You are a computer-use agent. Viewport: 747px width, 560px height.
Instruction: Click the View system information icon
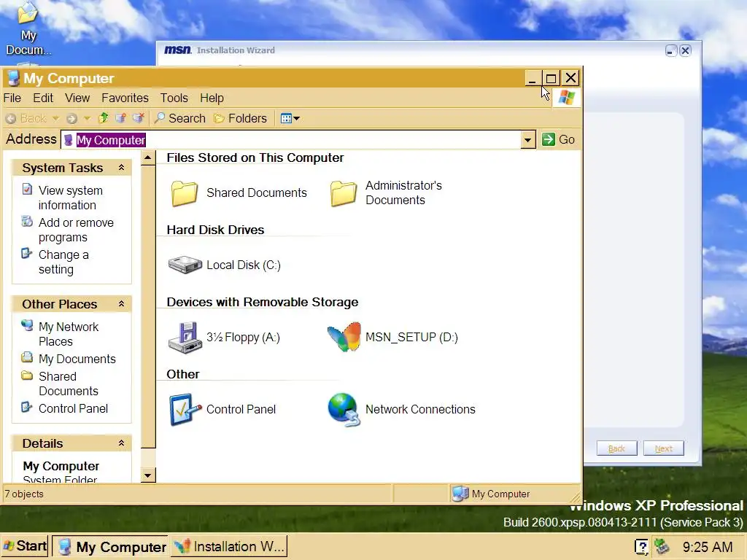(28, 190)
